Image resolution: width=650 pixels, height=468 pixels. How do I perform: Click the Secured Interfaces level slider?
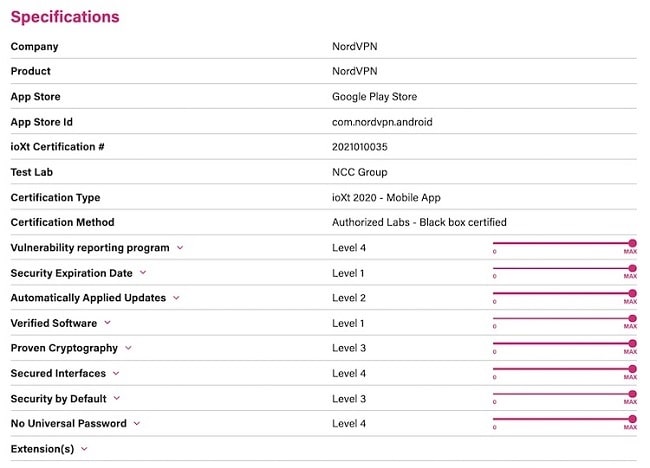[x=563, y=368]
